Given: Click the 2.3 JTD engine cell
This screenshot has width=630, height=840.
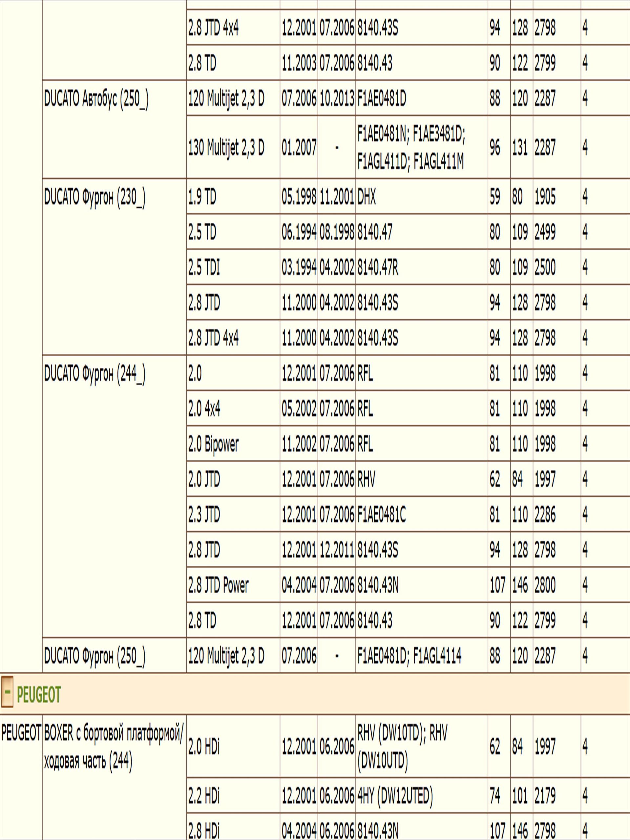Looking at the screenshot, I should coord(233,514).
